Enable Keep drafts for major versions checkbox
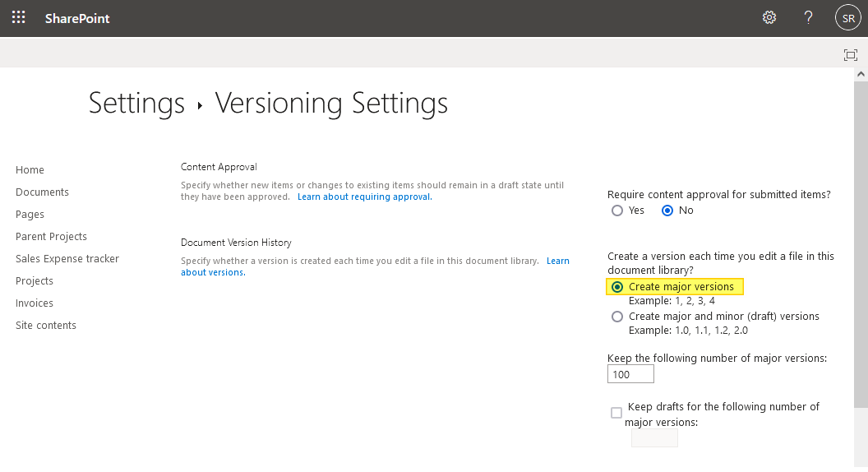 tap(616, 413)
